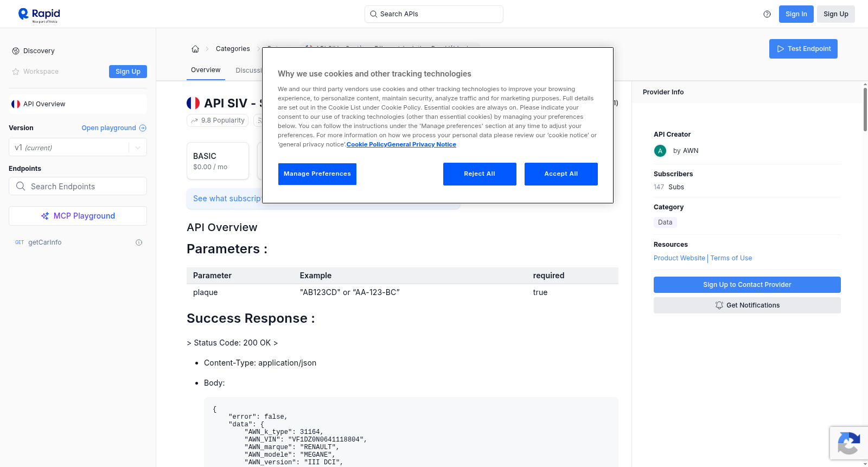Screen dimensions: 868x467
Task: Open the MCP Playground
Action: [78, 216]
